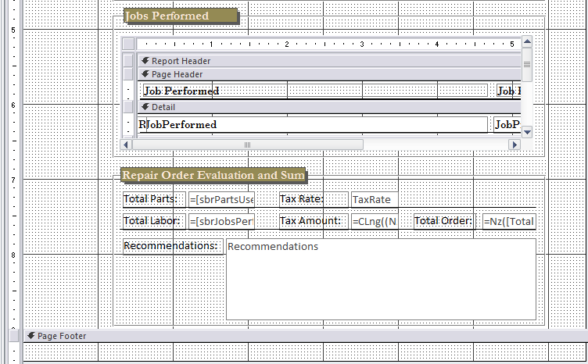Click the Page Footer section selector square
588x364 pixels.
coord(14,336)
